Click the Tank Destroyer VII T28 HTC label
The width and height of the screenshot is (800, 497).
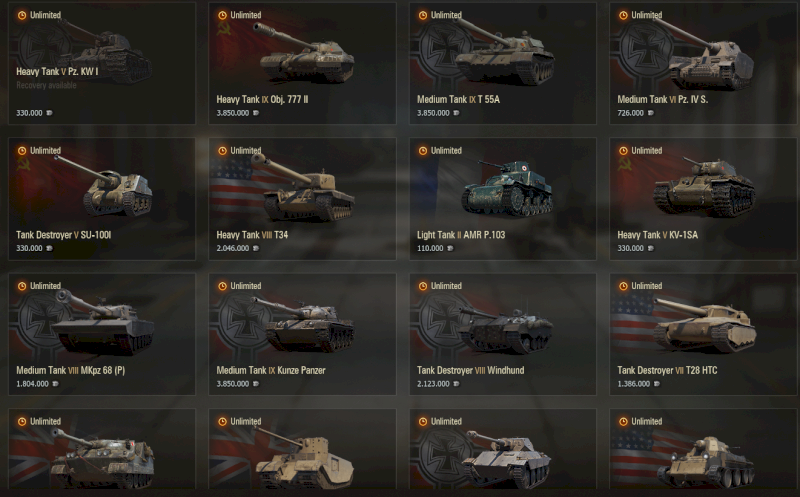[667, 370]
